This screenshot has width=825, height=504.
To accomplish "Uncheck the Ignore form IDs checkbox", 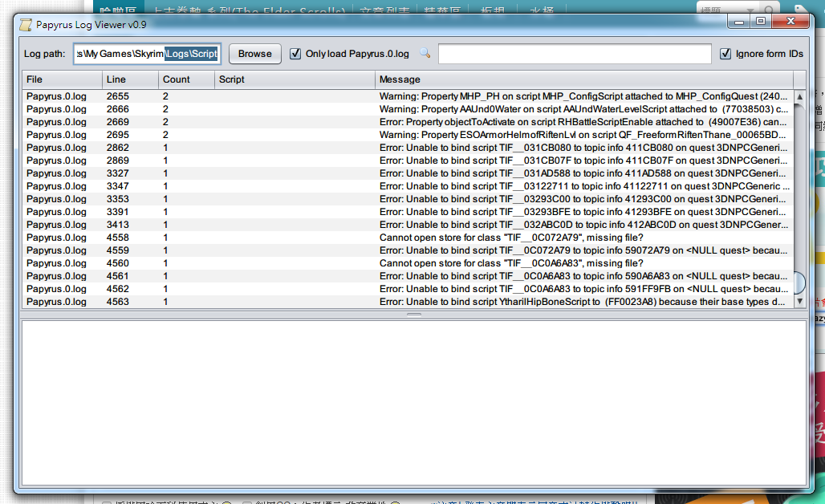I will click(725, 54).
